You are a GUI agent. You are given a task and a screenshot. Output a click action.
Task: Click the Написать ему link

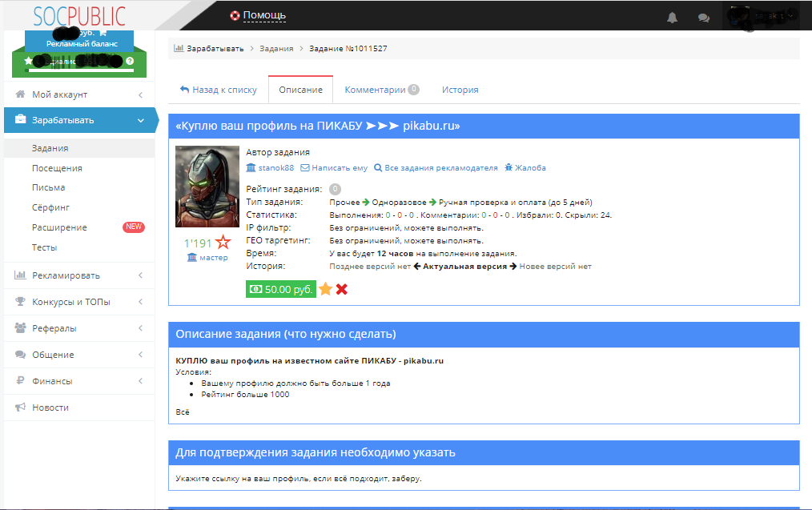340,168
